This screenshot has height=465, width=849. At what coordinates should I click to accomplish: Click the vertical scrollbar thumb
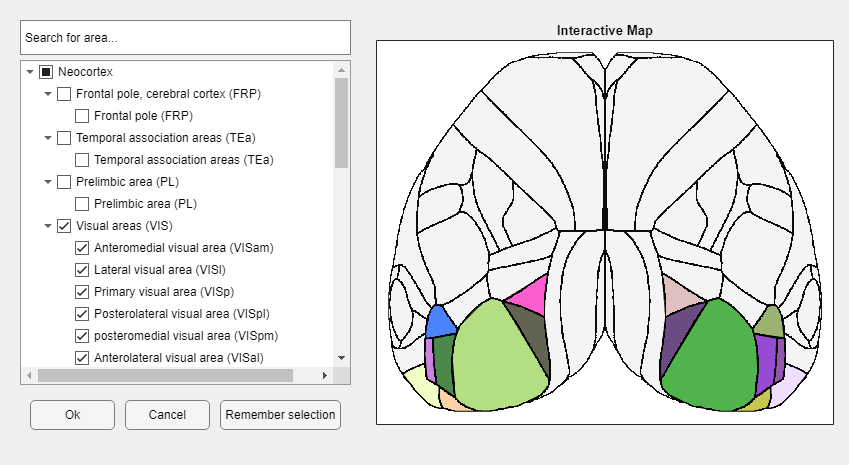click(x=341, y=123)
